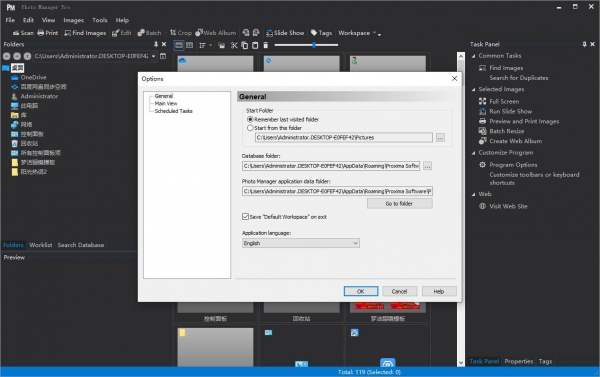
Task: Click the Full Screen task icon
Action: pyautogui.click(x=483, y=101)
